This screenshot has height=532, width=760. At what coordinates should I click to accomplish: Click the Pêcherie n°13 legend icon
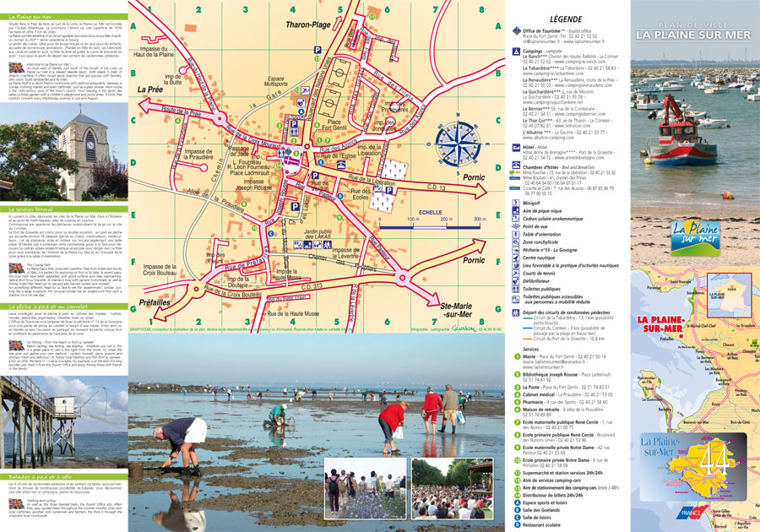(x=516, y=249)
